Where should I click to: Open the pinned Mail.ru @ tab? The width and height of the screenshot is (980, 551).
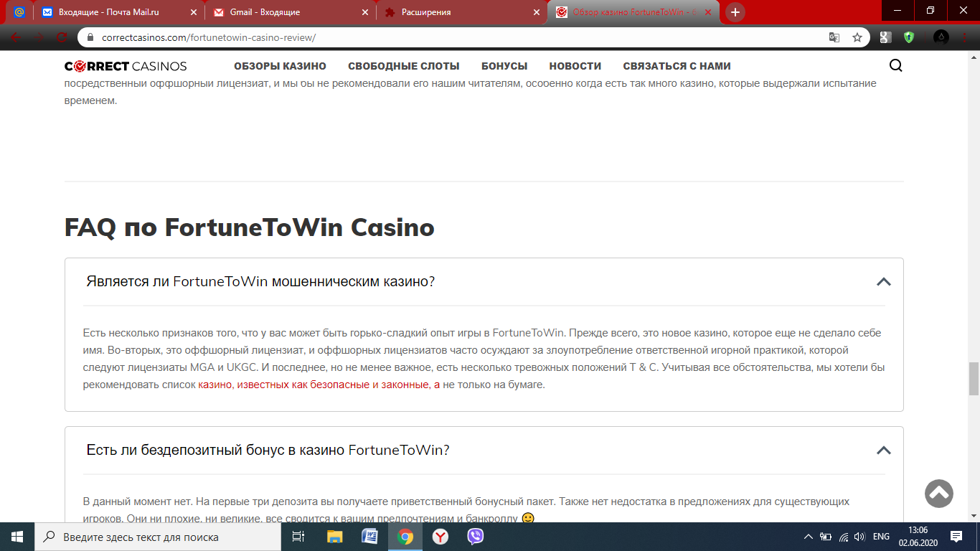pos(19,12)
